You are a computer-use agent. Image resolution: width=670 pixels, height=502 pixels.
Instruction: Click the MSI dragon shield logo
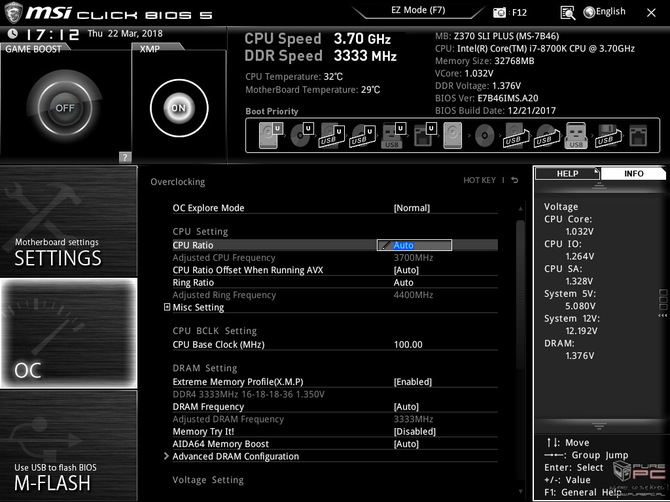(12, 12)
